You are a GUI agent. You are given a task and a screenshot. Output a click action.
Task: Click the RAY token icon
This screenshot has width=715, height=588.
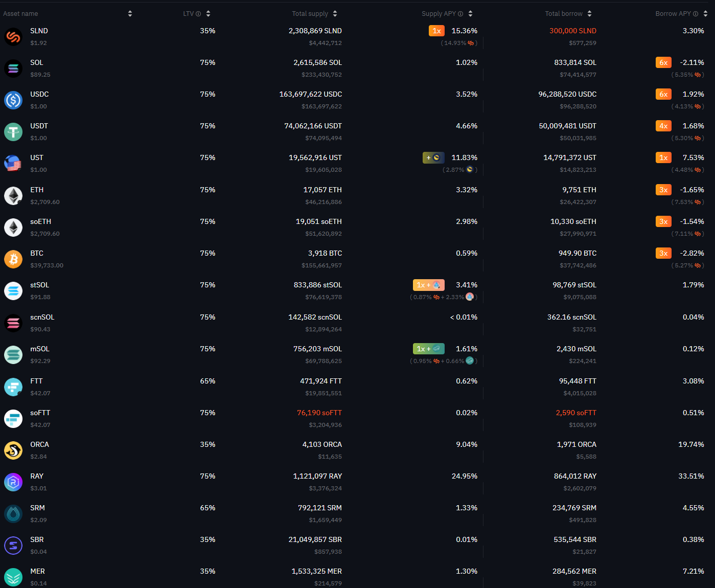pyautogui.click(x=13, y=482)
